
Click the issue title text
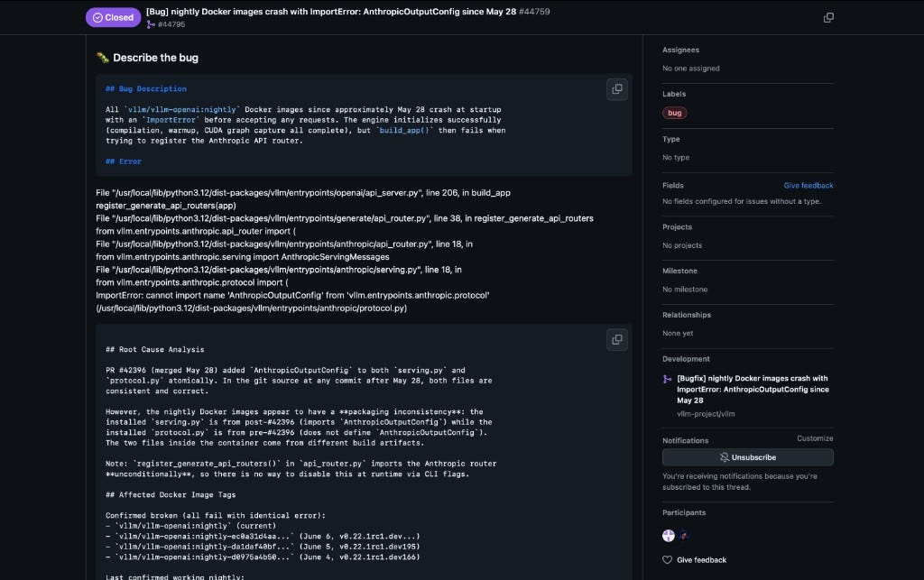(331, 12)
